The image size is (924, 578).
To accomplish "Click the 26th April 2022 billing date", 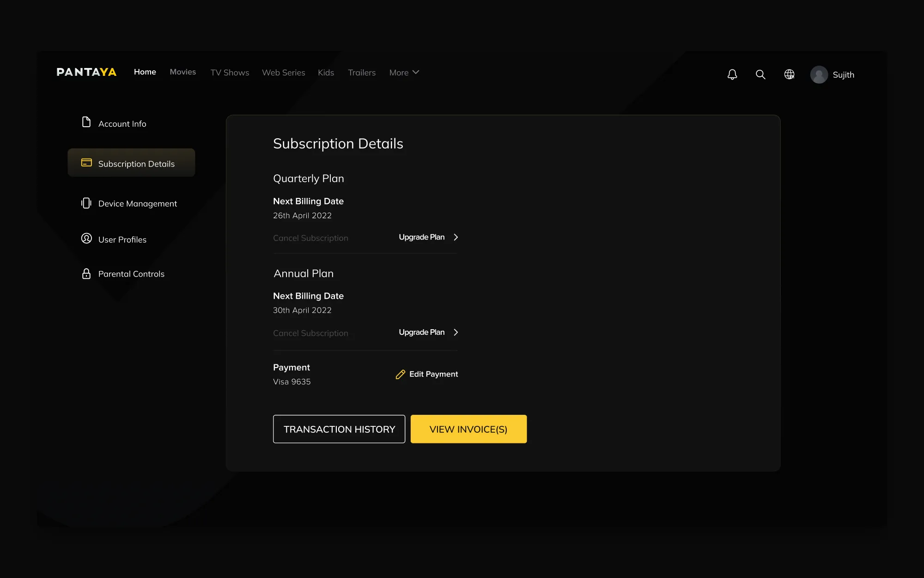I will [x=302, y=215].
